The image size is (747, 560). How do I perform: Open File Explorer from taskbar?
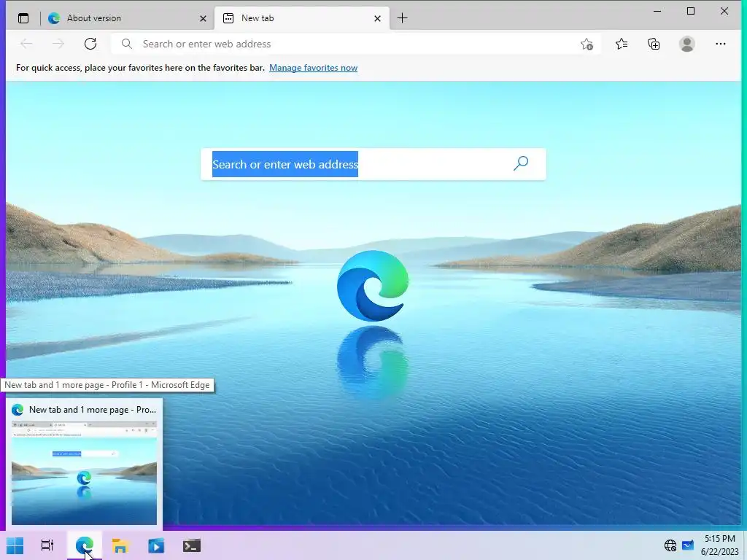click(x=120, y=545)
